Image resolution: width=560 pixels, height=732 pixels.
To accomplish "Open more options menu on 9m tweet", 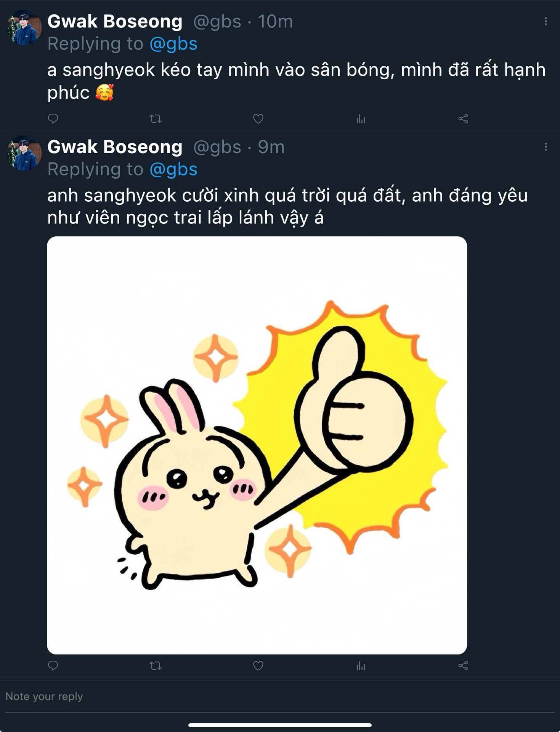I will [546, 147].
